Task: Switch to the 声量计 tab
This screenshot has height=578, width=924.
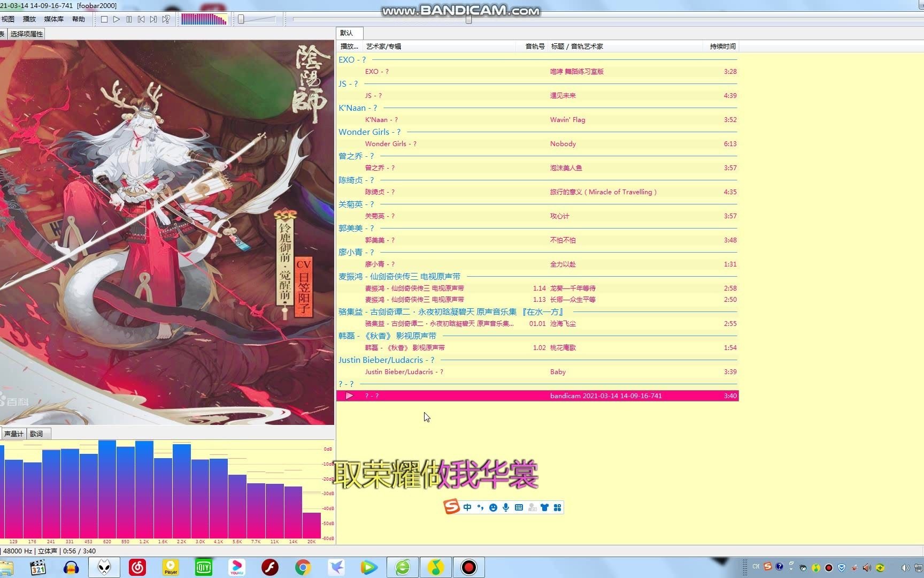Action: pos(14,433)
